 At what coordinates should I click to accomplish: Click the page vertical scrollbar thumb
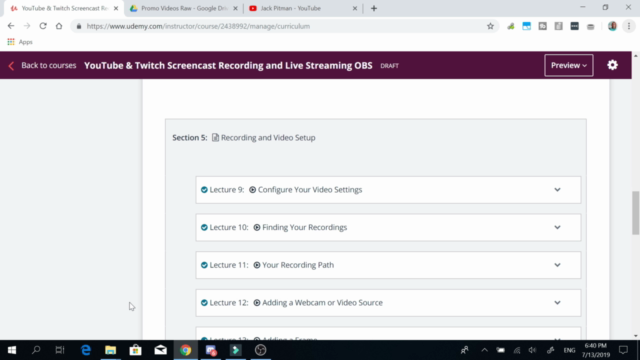[x=636, y=212]
